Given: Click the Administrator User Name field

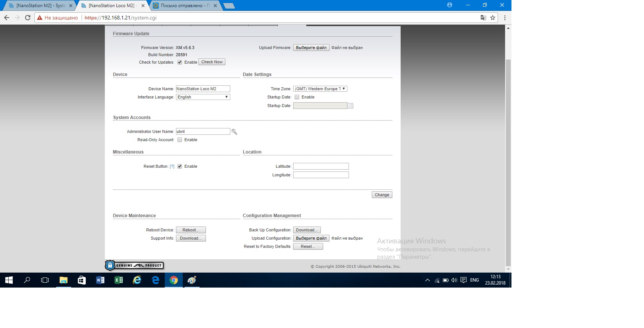Looking at the screenshot, I should [x=203, y=131].
